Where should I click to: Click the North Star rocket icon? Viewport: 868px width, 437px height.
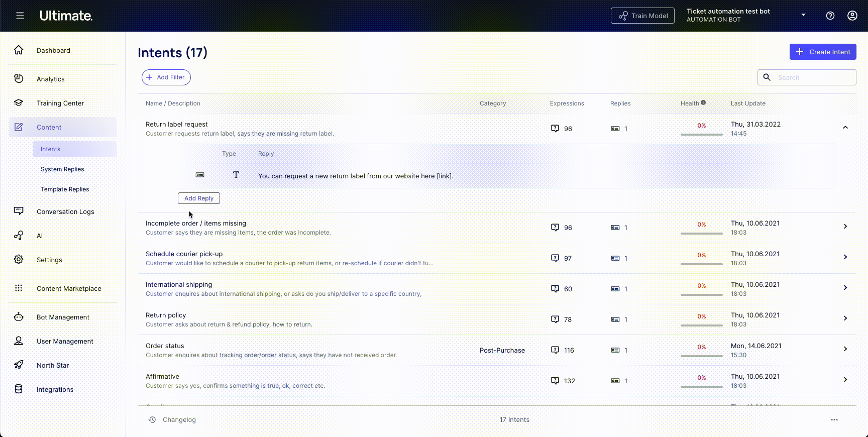click(x=19, y=365)
